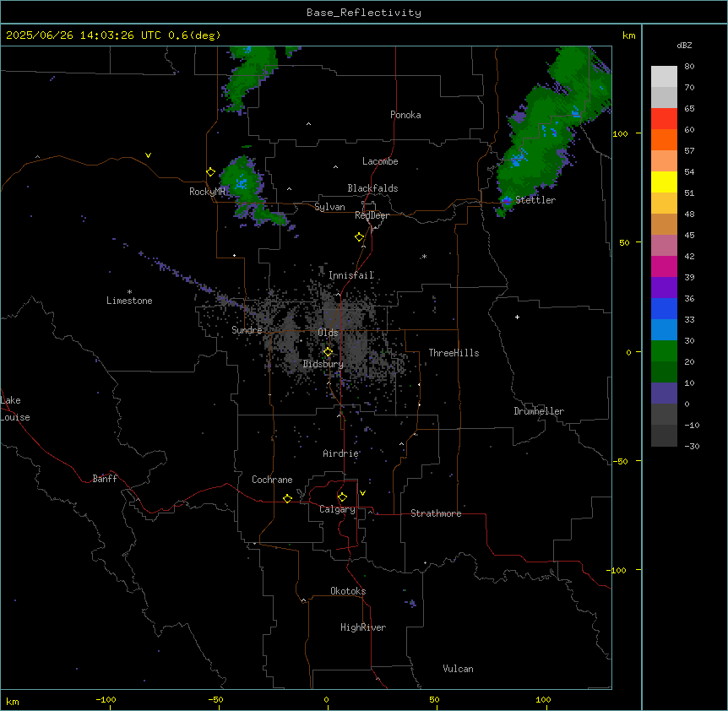
Task: Click the 2025/06/26 14:03:26 UTC timestamp
Action: point(84,35)
